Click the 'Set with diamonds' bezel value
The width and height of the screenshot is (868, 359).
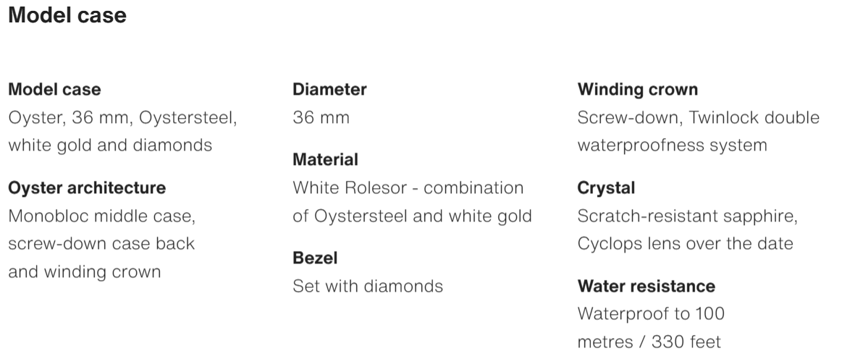tap(368, 286)
